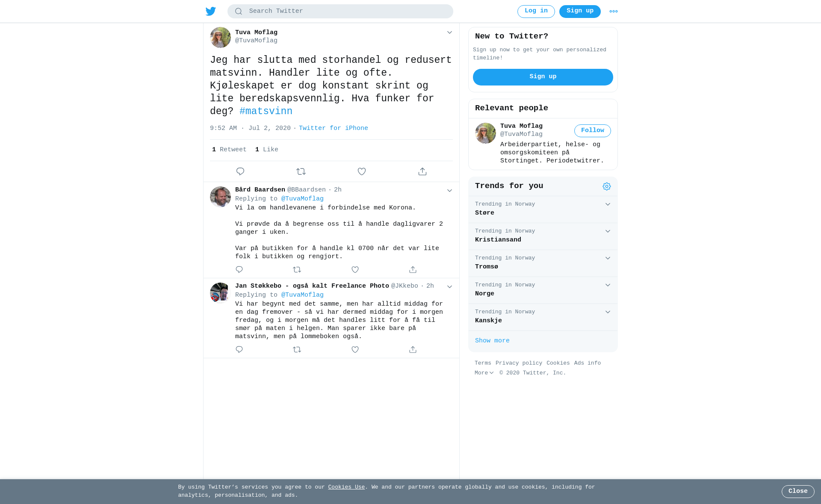Follow Tuva Moflag

593,131
